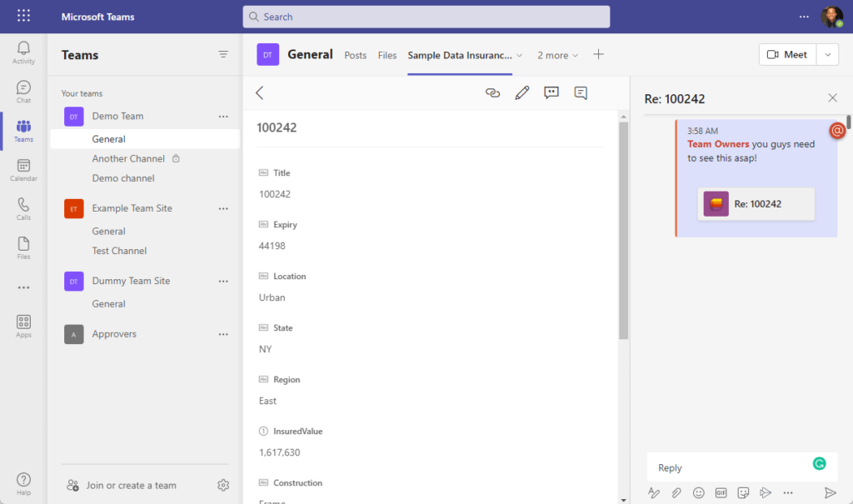The image size is (853, 504).
Task: Click the InsuredValue 1,617,630 value
Action: pyautogui.click(x=279, y=453)
